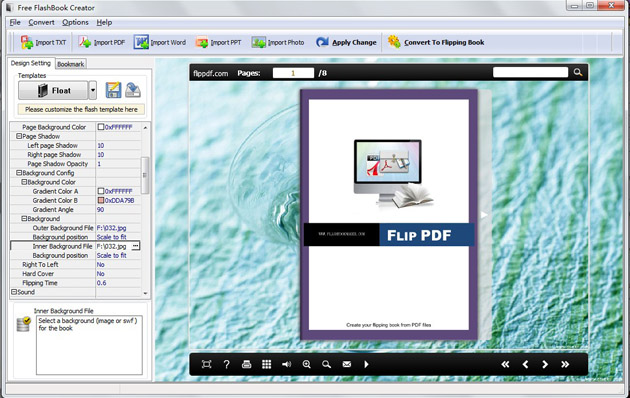Image resolution: width=630 pixels, height=398 pixels.
Task: Click the settings list scrollbar up arrow
Action: pyautogui.click(x=145, y=127)
